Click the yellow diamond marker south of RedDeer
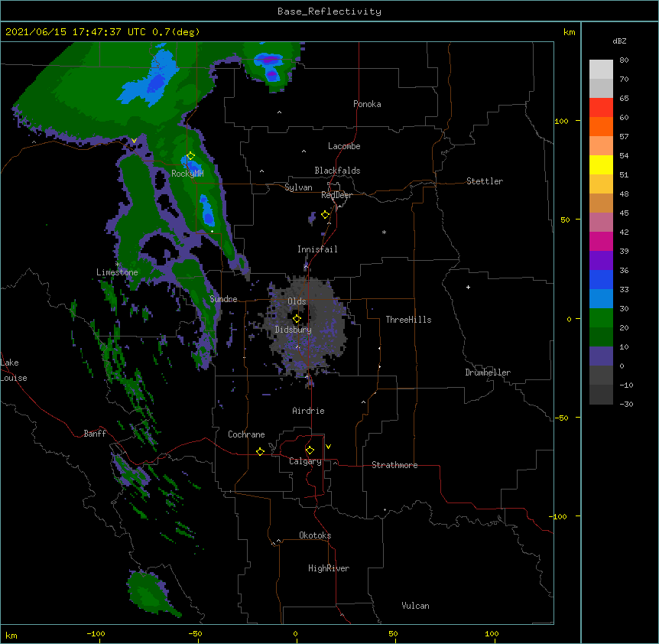659x644 pixels. 325,215
